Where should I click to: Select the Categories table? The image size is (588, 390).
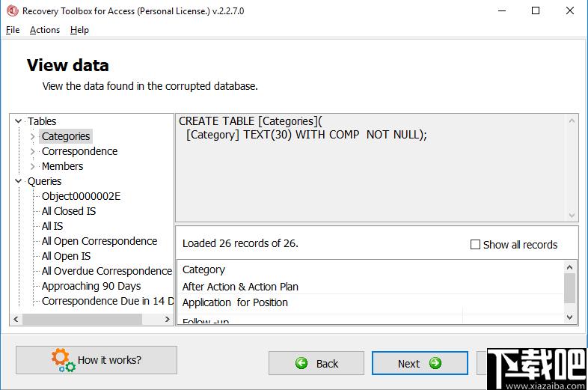[x=66, y=136]
